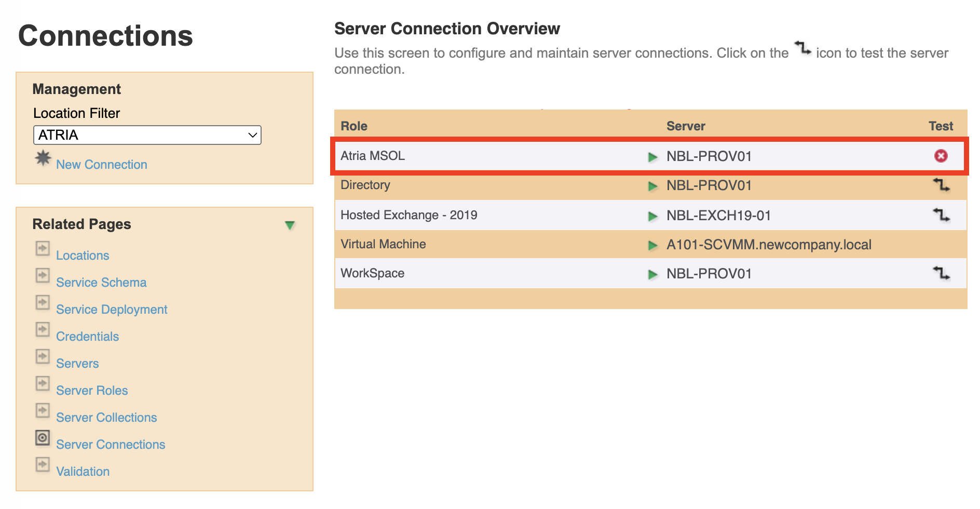Click the Server Connections target icon
This screenshot has height=509, width=980.
coord(43,438)
